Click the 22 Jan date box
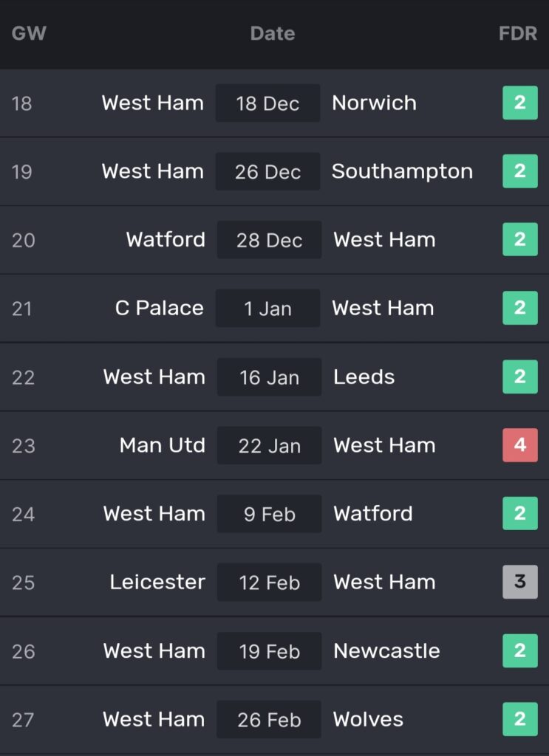Screen dimensions: 549x756 (x=269, y=445)
